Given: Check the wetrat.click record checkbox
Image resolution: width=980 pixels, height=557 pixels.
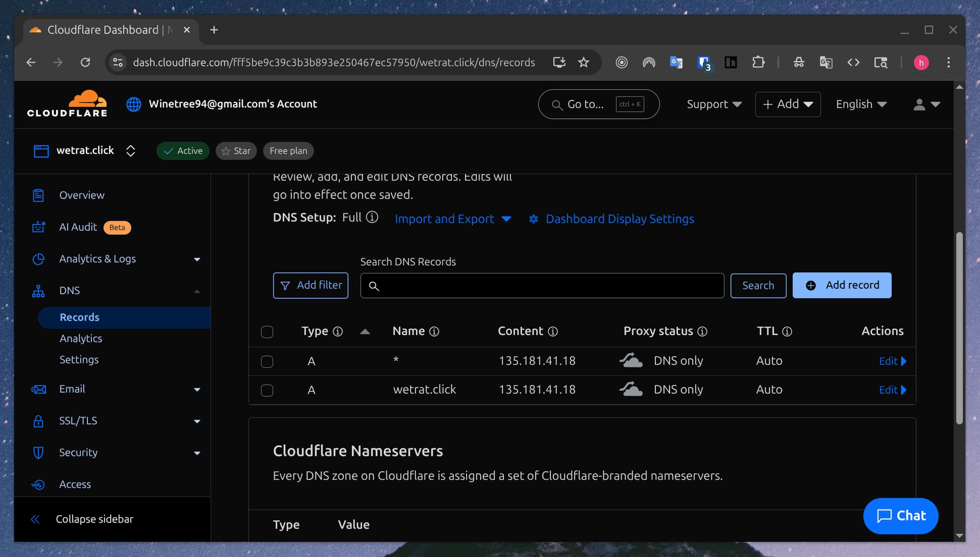Looking at the screenshot, I should click(x=267, y=391).
